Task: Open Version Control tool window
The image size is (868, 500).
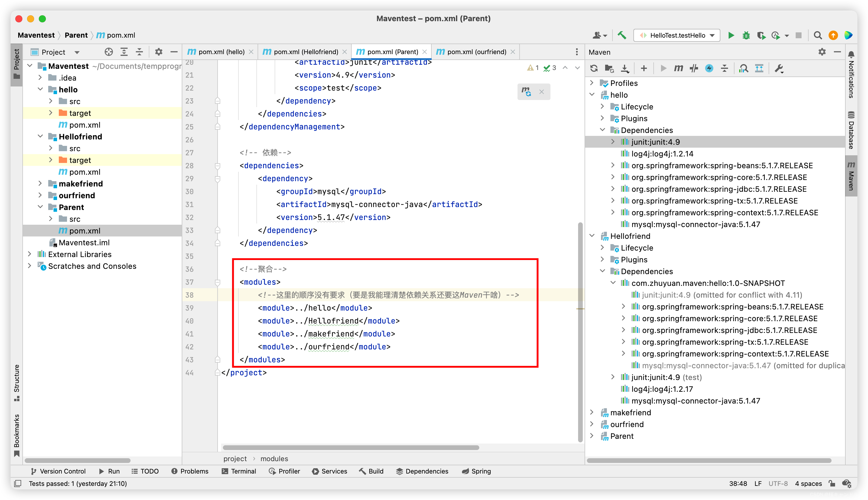Action: point(58,471)
